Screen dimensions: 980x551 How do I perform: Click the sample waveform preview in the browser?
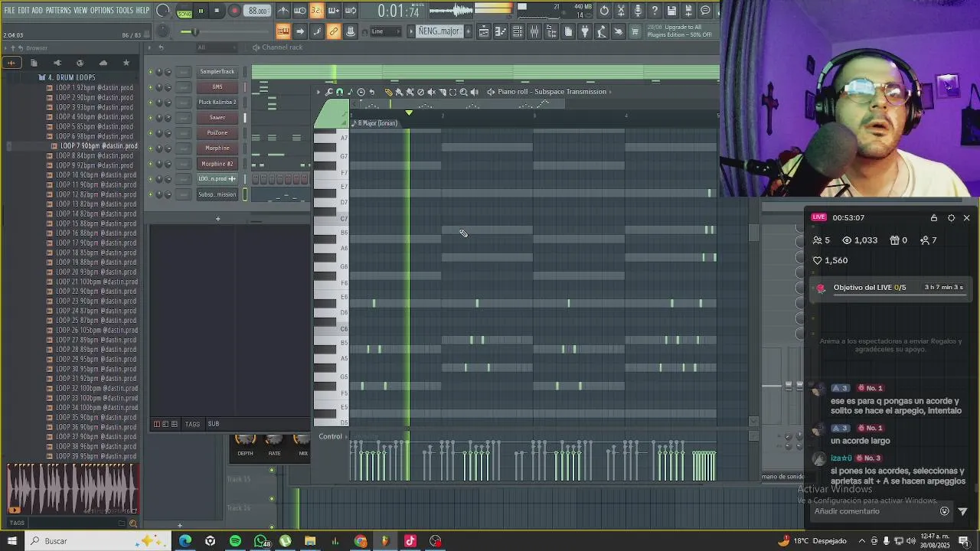(x=72, y=489)
